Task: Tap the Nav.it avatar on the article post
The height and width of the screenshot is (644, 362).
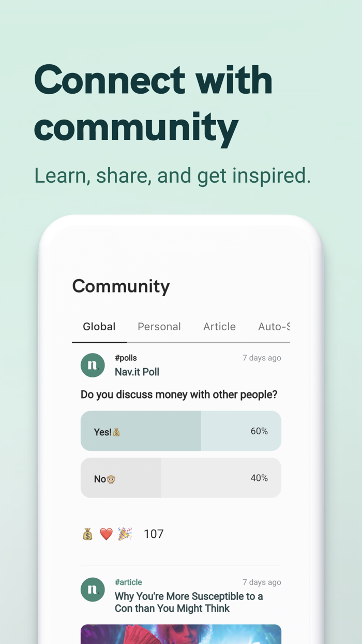Action: 93,590
